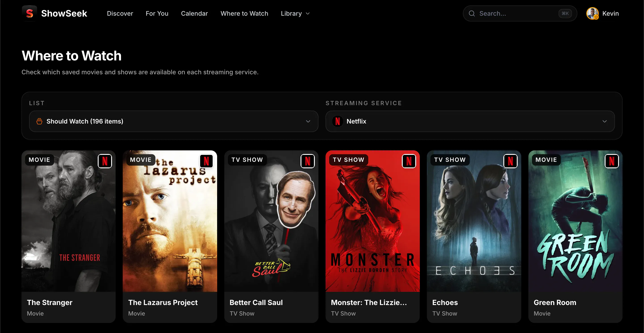Viewport: 644px width, 333px height.
Task: Open the For You page
Action: click(x=157, y=13)
